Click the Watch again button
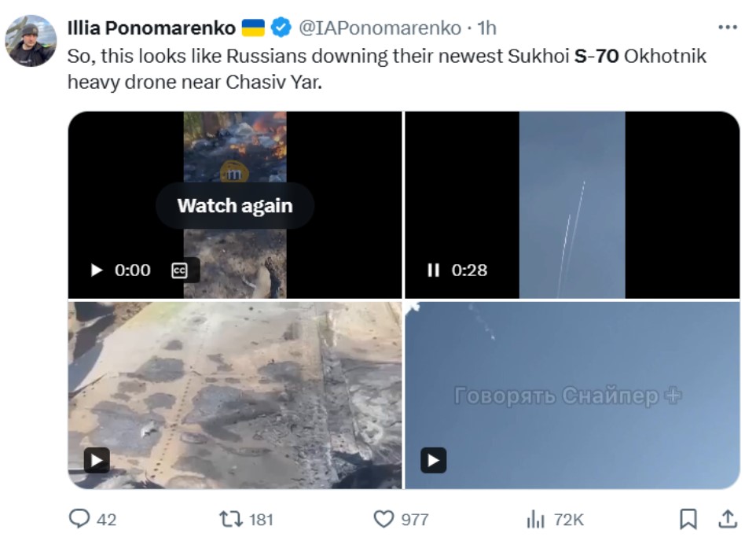 coord(234,206)
